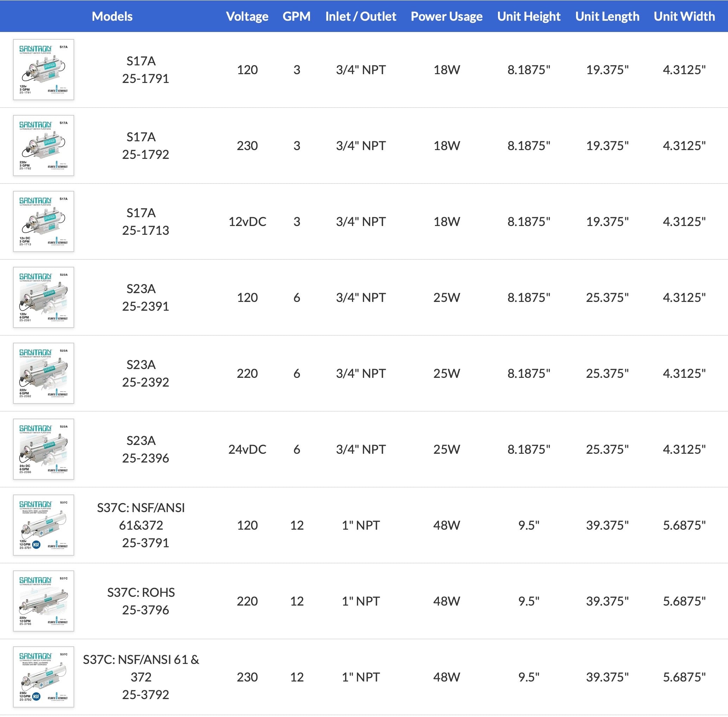Open the S17A 25-1792 product thumbnail
The image size is (728, 717).
pyautogui.click(x=43, y=146)
